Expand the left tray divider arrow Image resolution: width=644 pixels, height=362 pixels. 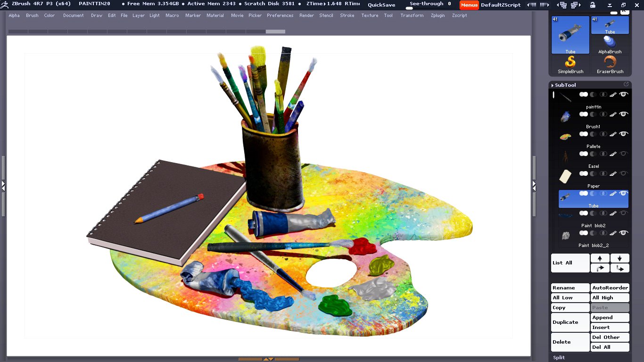click(x=3, y=186)
